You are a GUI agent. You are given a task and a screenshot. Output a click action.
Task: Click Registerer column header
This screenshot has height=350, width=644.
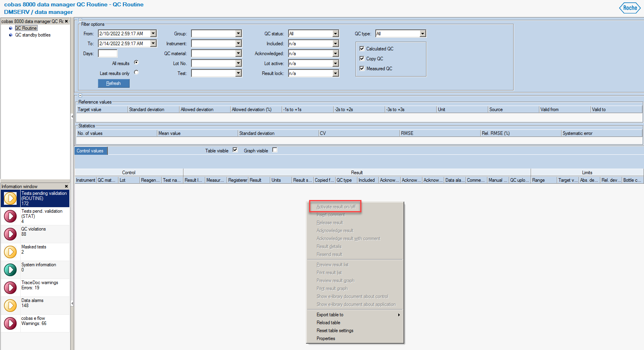[x=238, y=180]
